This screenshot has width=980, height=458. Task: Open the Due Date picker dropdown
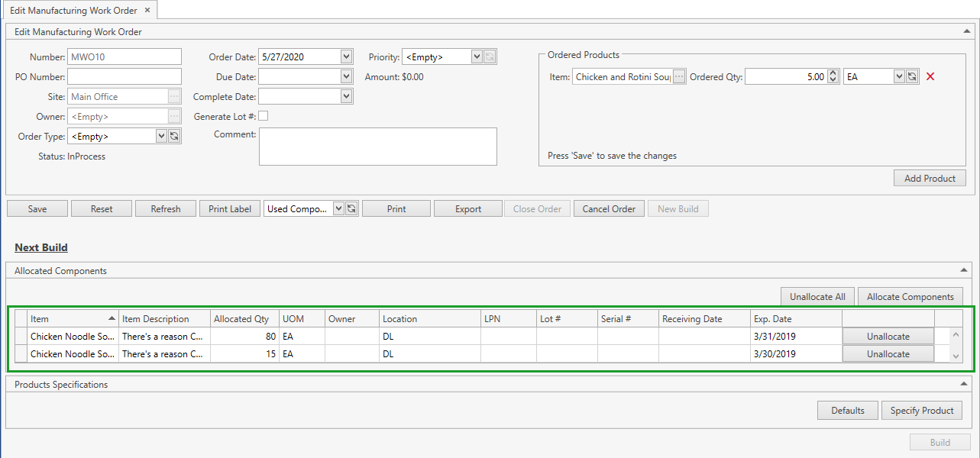[346, 76]
